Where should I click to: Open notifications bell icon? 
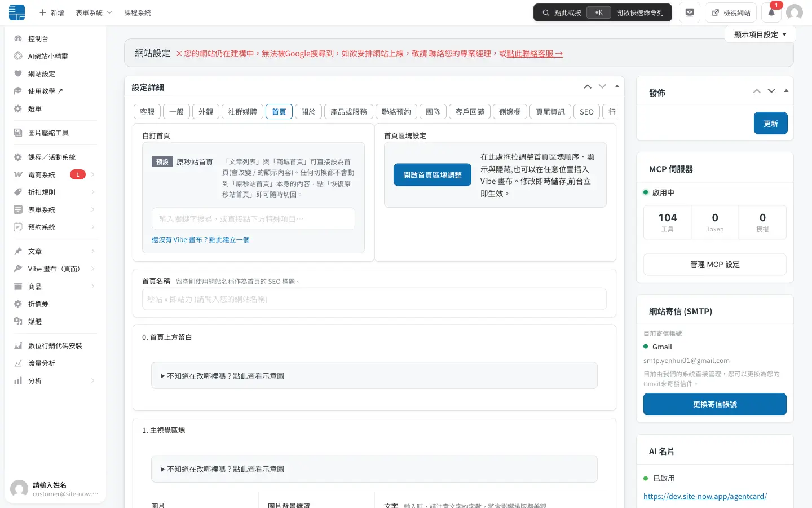pyautogui.click(x=771, y=12)
